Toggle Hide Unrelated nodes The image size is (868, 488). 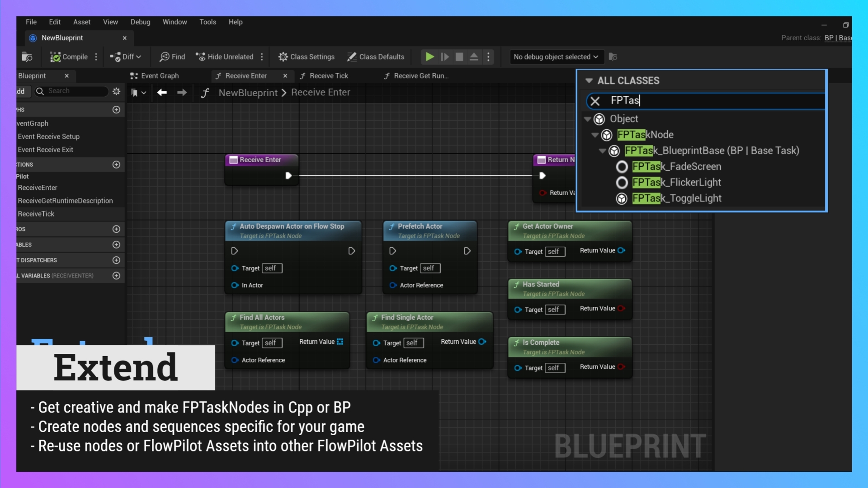225,57
